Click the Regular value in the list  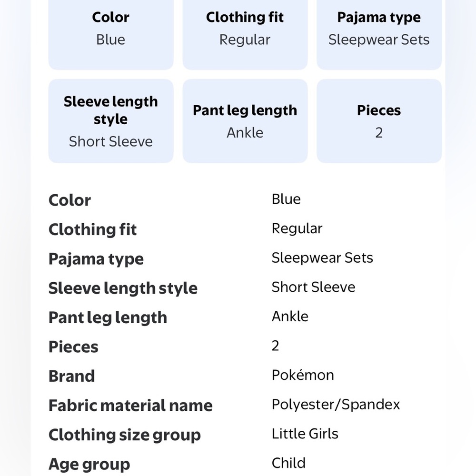(297, 228)
